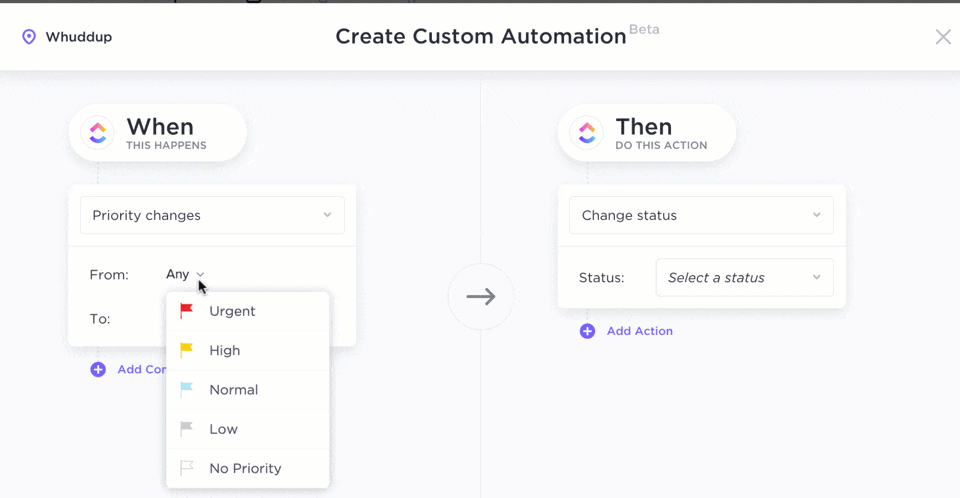Click the blue Normal priority flag

[x=186, y=390]
